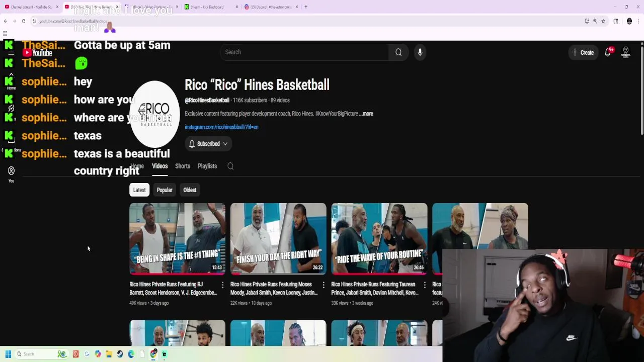Viewport: 644px width, 362px height.
Task: Reload the page with the browser refresh button
Action: click(x=23, y=21)
